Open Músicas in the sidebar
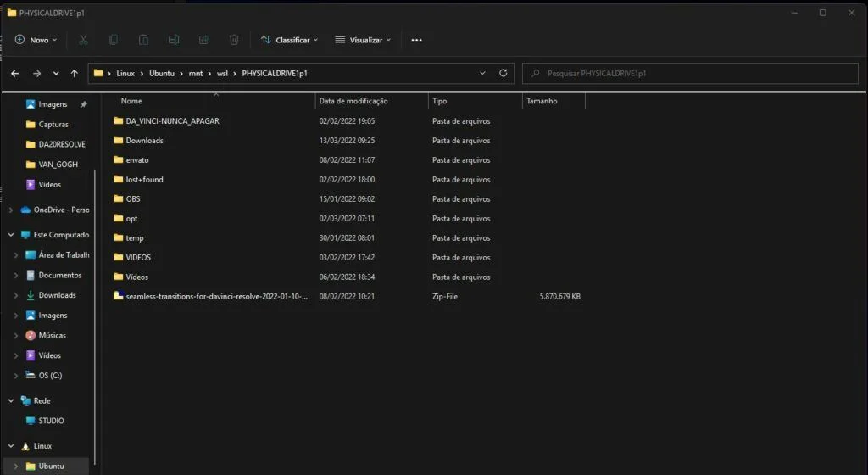This screenshot has width=868, height=475. pyautogui.click(x=46, y=336)
